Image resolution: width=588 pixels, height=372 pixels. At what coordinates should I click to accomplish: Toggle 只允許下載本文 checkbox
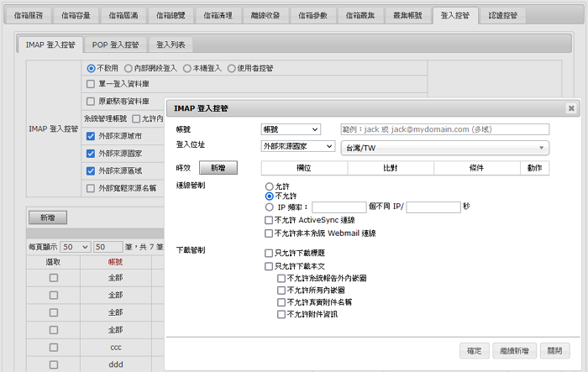click(269, 265)
